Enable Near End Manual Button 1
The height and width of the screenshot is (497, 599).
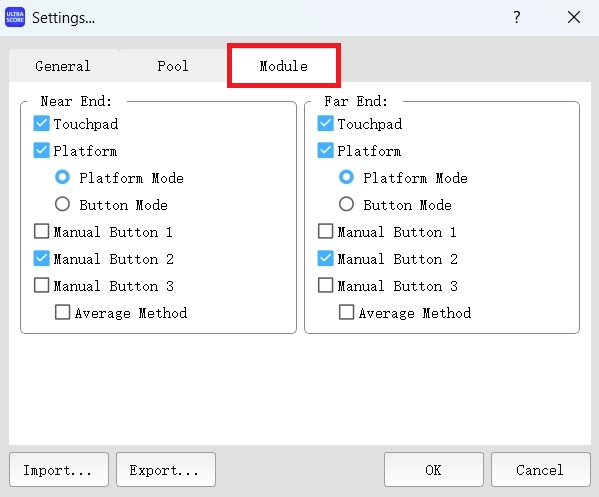[x=42, y=231]
